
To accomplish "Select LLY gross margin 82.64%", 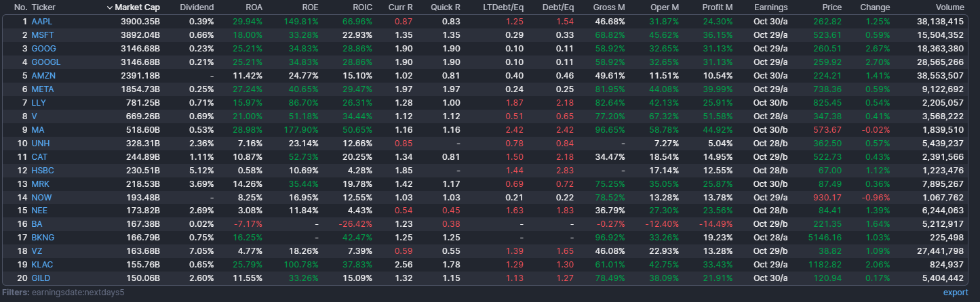I will [x=610, y=102].
